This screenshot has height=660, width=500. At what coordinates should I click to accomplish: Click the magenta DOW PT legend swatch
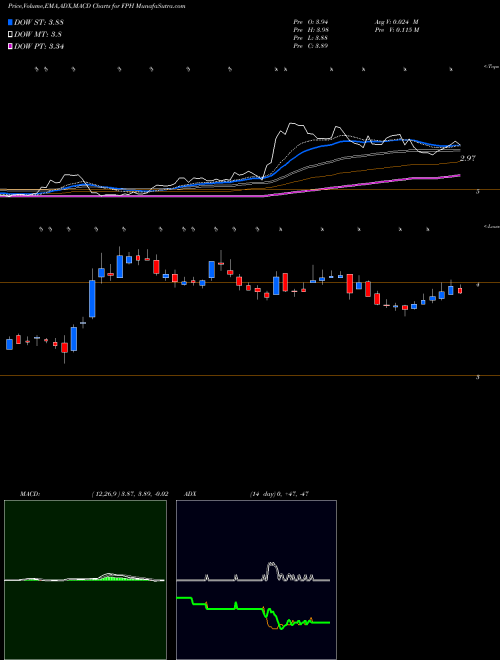(x=11, y=47)
